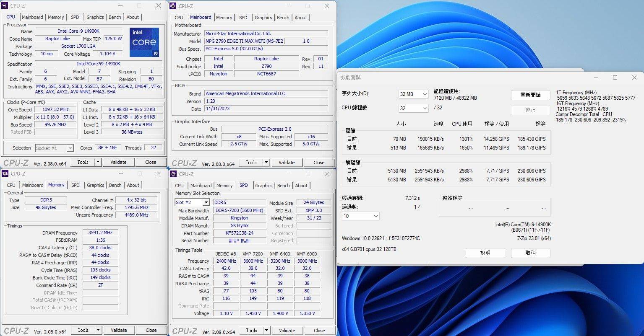
Task: Click the Core Voltage value 1.104 V
Action: [x=107, y=54]
